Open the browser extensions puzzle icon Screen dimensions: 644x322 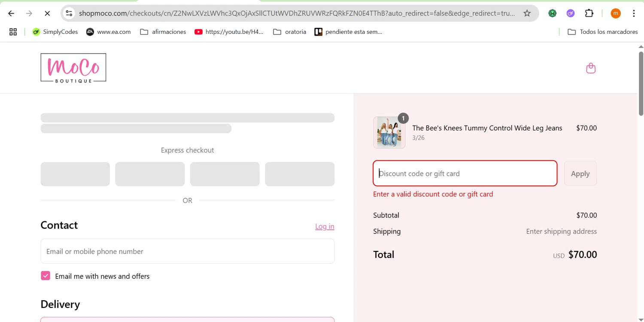(x=589, y=13)
